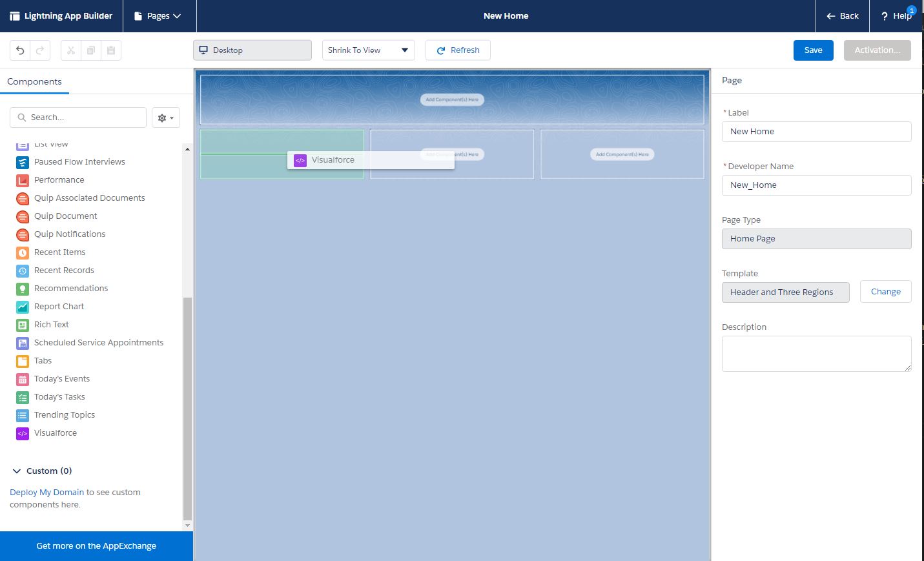The height and width of the screenshot is (561, 924).
Task: Click the Today's Events calendar icon
Action: [23, 379]
